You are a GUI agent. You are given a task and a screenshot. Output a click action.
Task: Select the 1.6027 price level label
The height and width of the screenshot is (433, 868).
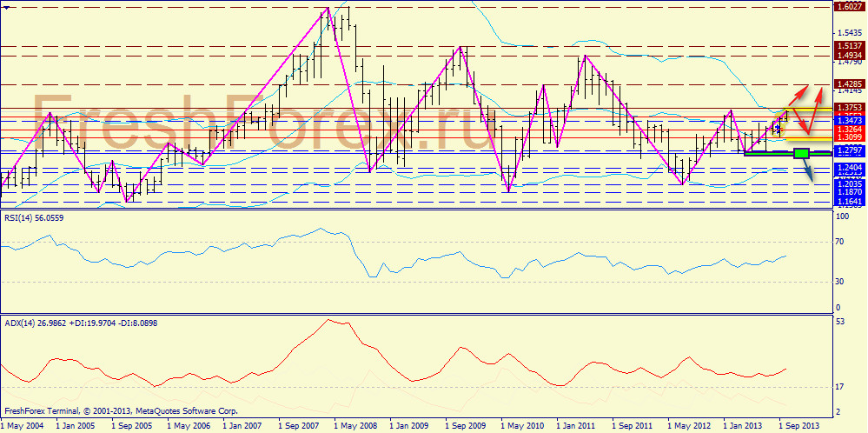pos(847,7)
